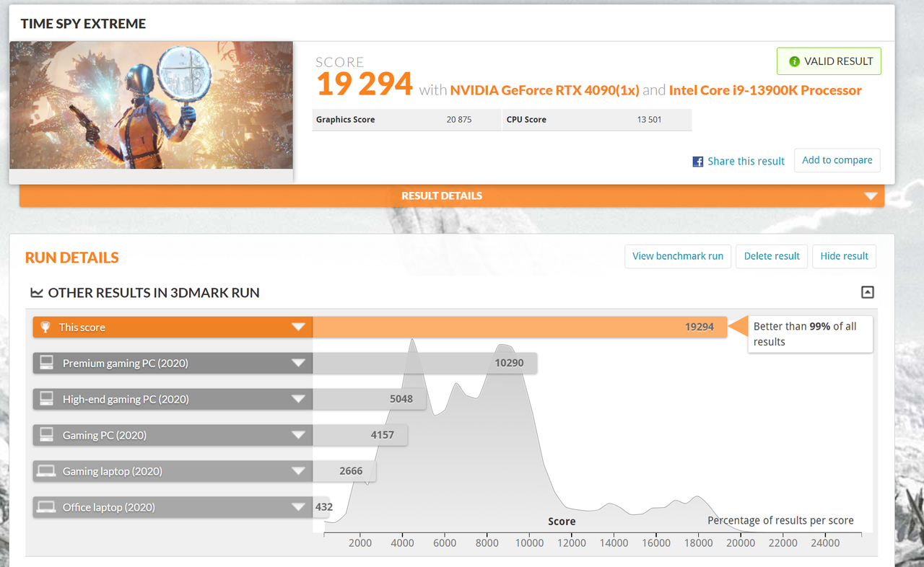Click the Percentage of results per score label

780,521
